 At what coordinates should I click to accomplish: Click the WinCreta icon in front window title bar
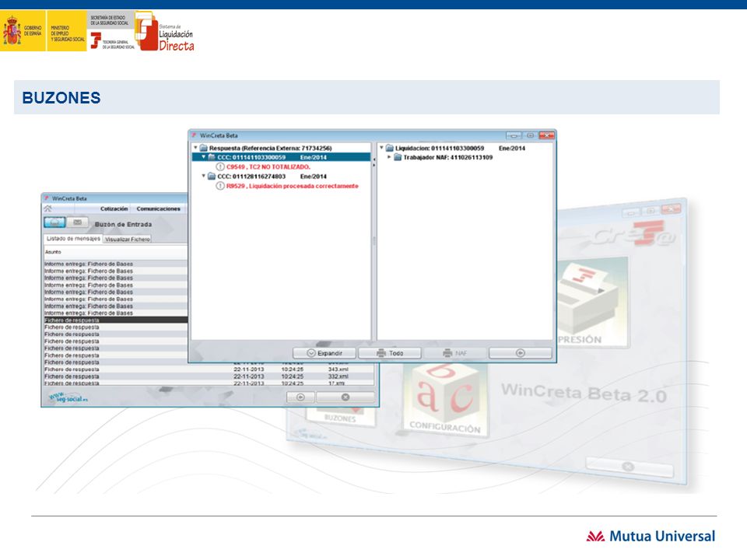click(195, 135)
